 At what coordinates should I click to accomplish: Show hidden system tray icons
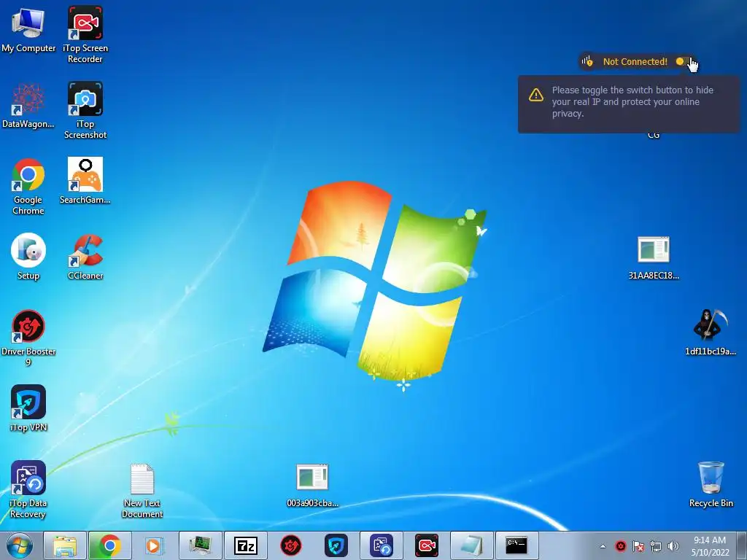coord(603,546)
